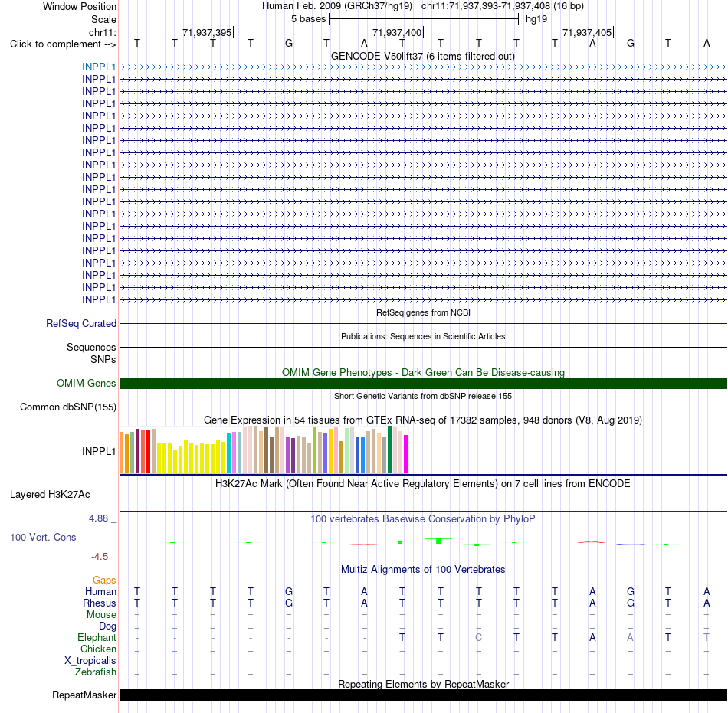
Task: Click the 'Layered H3K27Ac' track label
Action: pos(50,495)
